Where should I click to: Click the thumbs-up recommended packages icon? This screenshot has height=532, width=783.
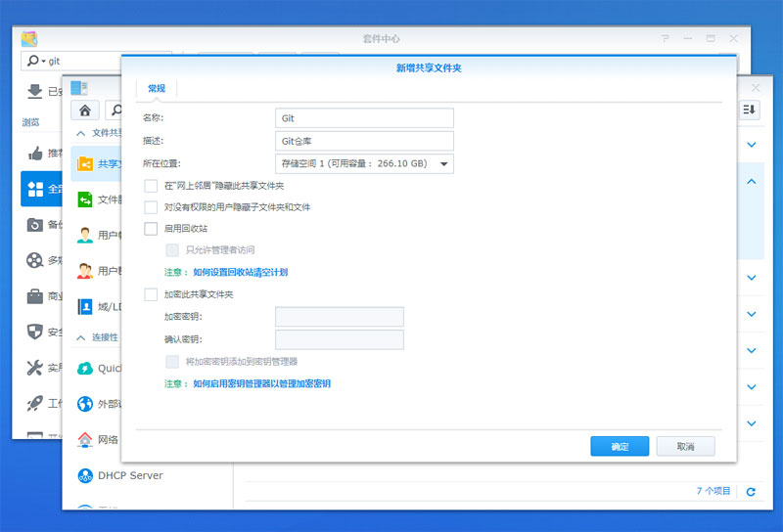point(36,153)
